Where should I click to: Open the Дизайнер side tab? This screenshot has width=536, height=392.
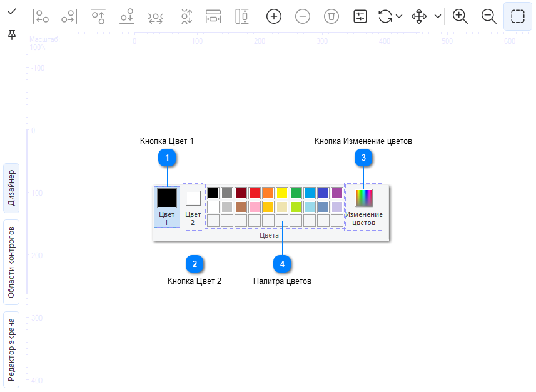(x=11, y=188)
